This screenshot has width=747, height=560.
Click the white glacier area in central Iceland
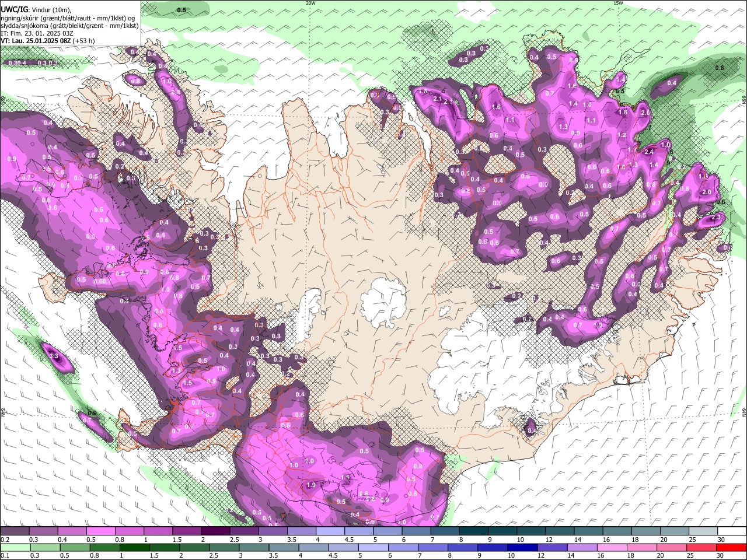[384, 302]
